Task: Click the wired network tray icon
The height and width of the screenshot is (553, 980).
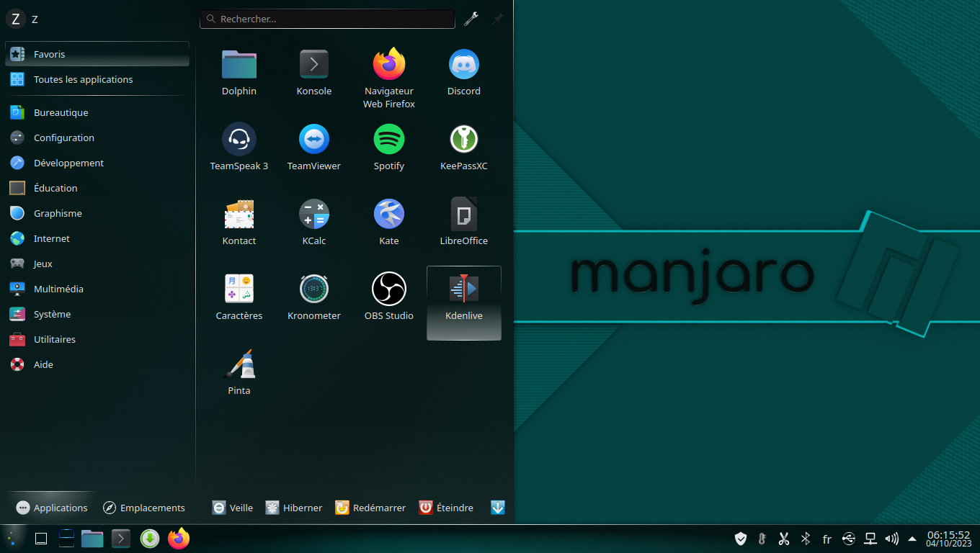Action: [x=870, y=539]
